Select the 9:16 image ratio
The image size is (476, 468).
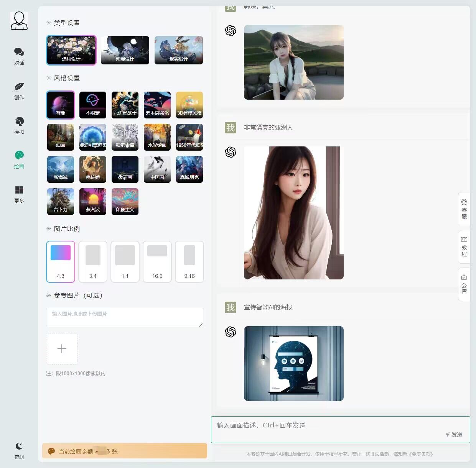[189, 261]
